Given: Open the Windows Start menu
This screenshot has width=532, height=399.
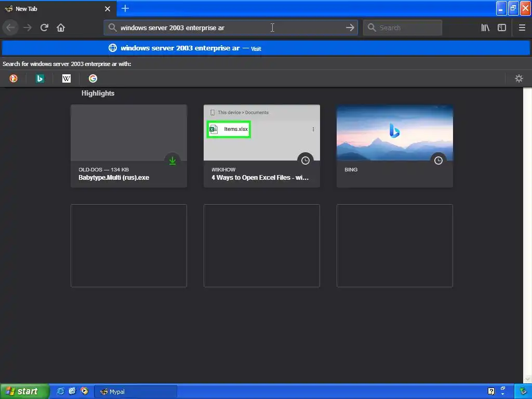Looking at the screenshot, I should (x=24, y=391).
